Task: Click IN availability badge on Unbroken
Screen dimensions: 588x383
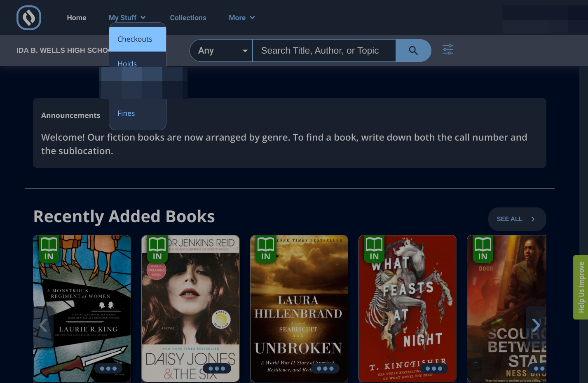Action: [x=266, y=249]
